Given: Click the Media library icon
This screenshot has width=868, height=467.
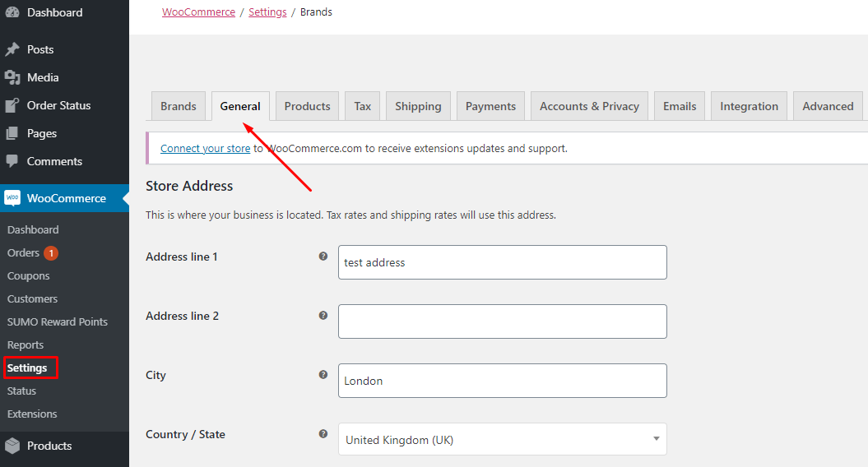Looking at the screenshot, I should pos(12,77).
